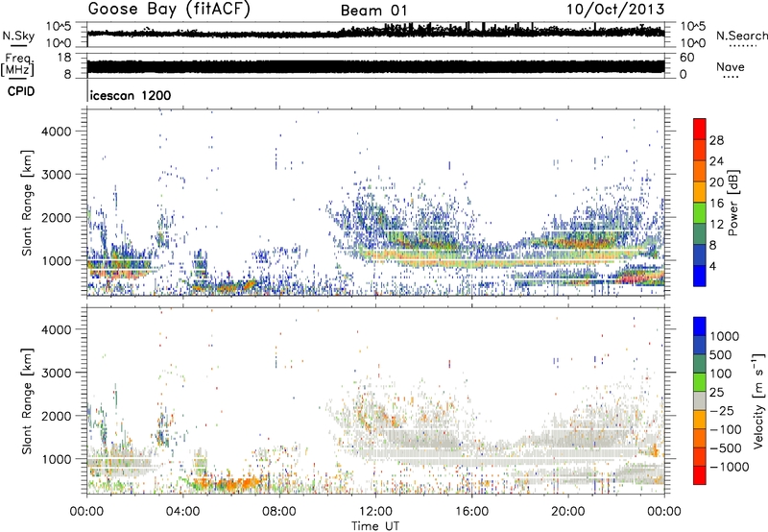Image resolution: width=768 pixels, height=532 pixels.
Task: Select the bright blue bottom segment of Power colorbar
Action: (x=700, y=276)
